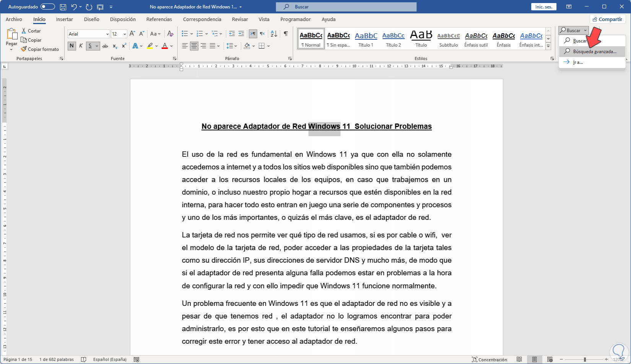Clear all formatting icon
The width and height of the screenshot is (631, 364).
pyautogui.click(x=171, y=34)
